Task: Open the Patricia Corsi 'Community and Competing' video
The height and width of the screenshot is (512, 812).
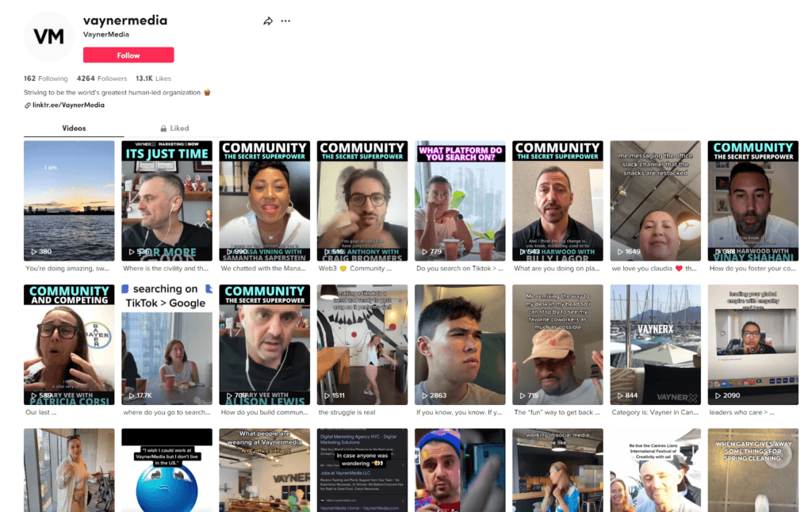Action: point(69,345)
